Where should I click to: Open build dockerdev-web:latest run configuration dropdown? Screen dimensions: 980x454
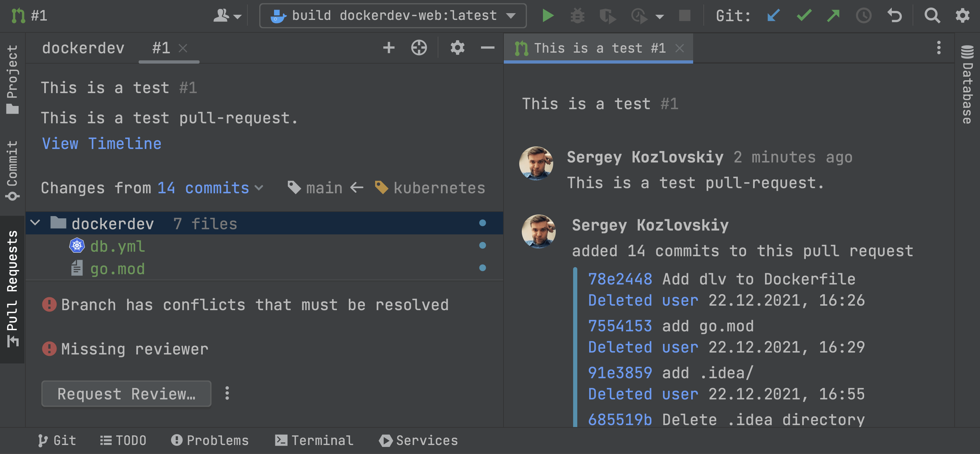[392, 16]
